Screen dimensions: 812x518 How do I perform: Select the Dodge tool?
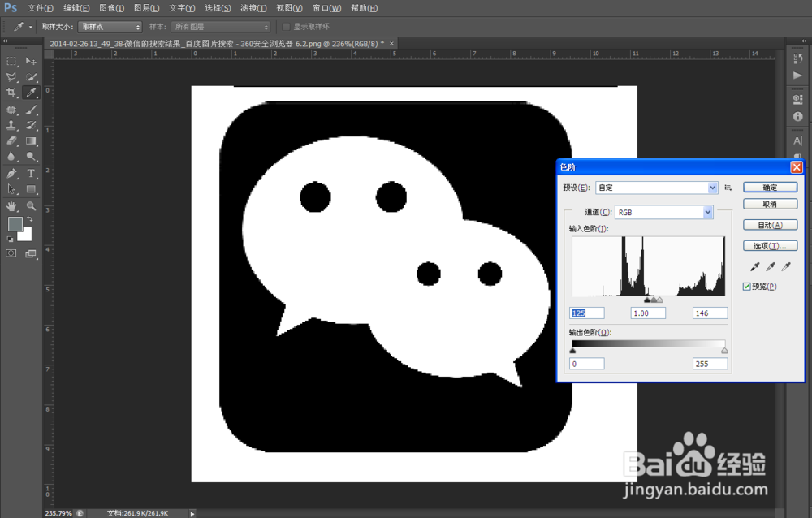coord(31,157)
